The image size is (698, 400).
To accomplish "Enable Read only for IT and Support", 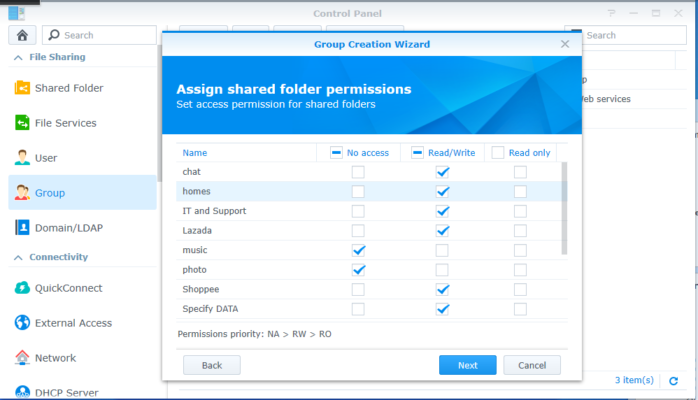I will tap(520, 211).
